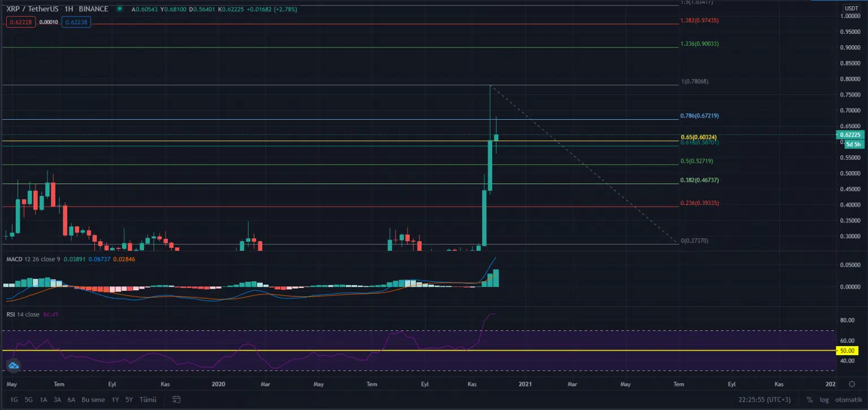Click the TradingView cloud logo icon
The height and width of the screenshot is (410, 868).
pos(13,366)
